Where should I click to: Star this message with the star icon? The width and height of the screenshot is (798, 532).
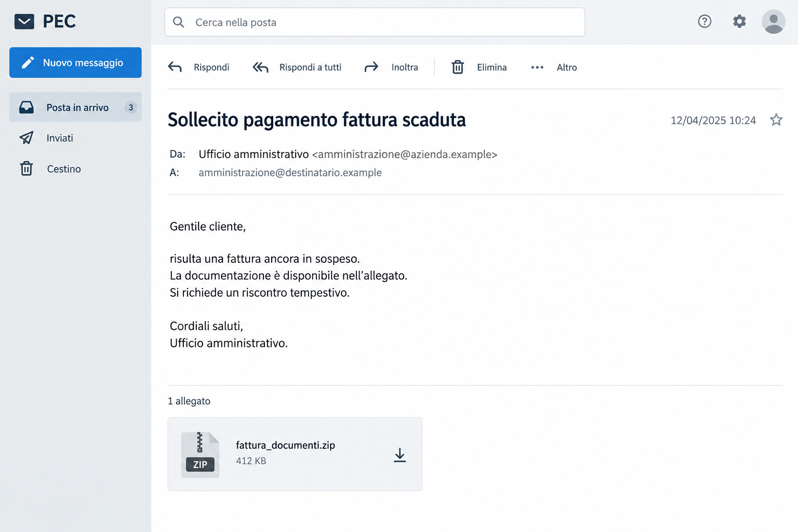coord(776,120)
